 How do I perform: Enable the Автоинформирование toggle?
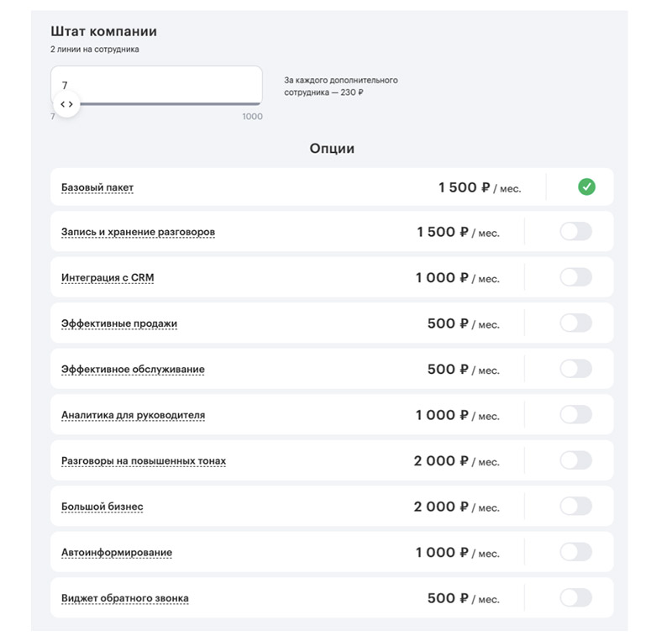[575, 552]
